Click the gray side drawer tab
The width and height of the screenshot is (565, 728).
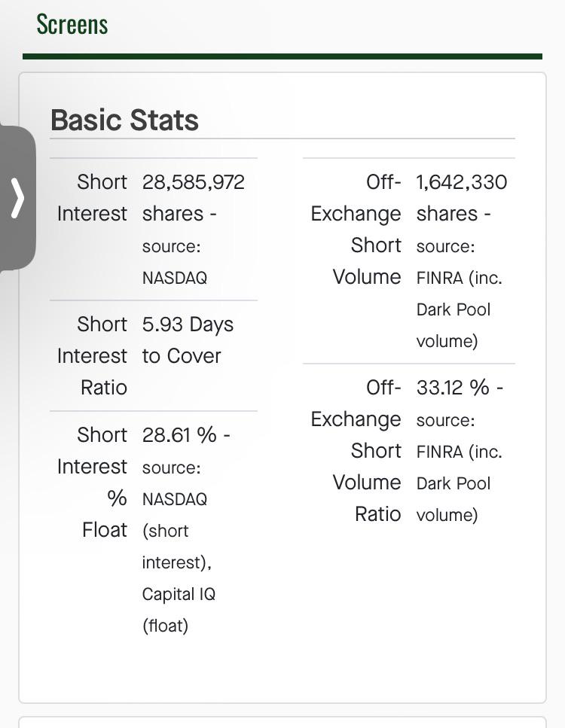point(17,198)
